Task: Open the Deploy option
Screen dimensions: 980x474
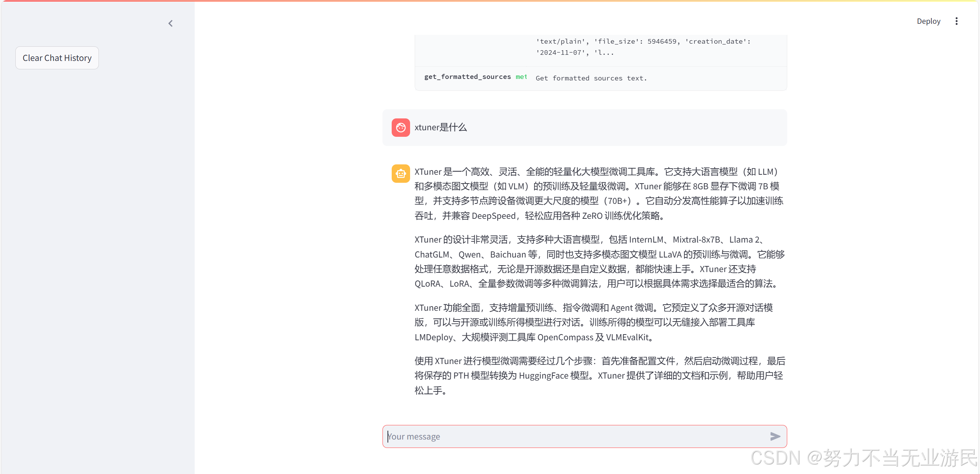Action: pos(928,21)
